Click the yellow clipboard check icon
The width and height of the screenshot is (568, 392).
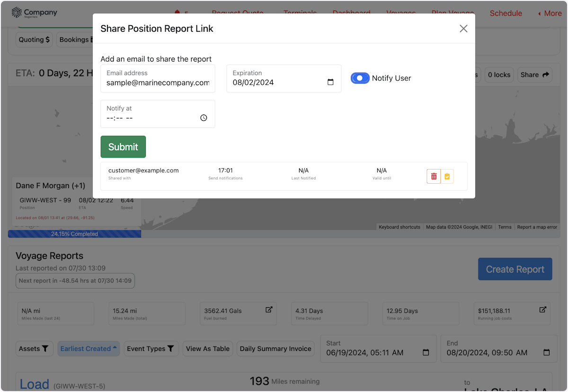[x=447, y=176]
